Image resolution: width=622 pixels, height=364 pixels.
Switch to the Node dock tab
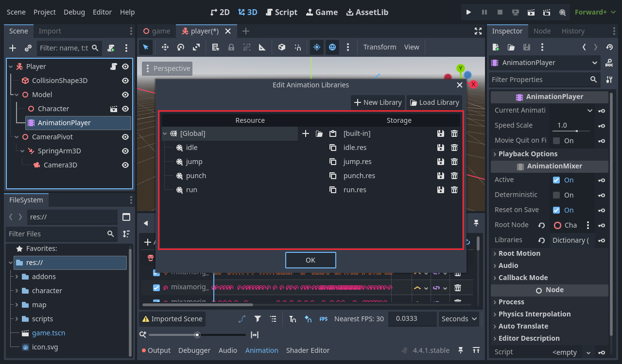(542, 31)
